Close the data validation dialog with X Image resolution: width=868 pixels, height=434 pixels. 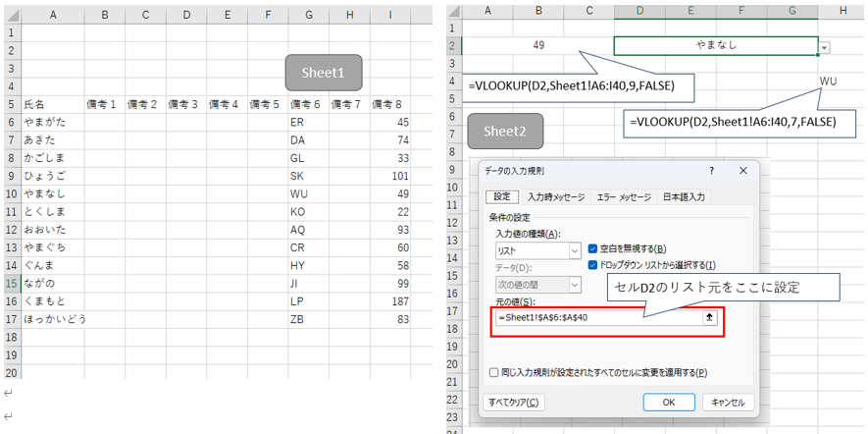click(745, 172)
